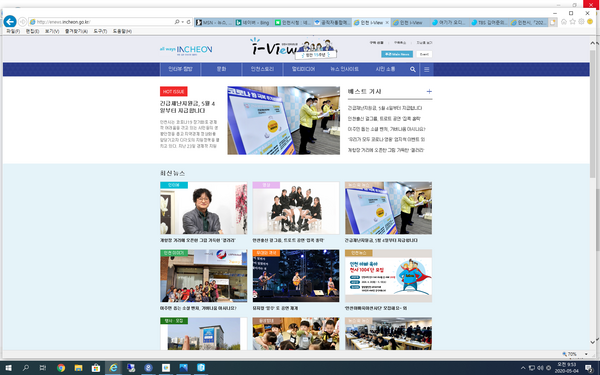This screenshot has width=600, height=375.
Task: Expand the address bar search dropdown arrow
Action: coord(183,22)
